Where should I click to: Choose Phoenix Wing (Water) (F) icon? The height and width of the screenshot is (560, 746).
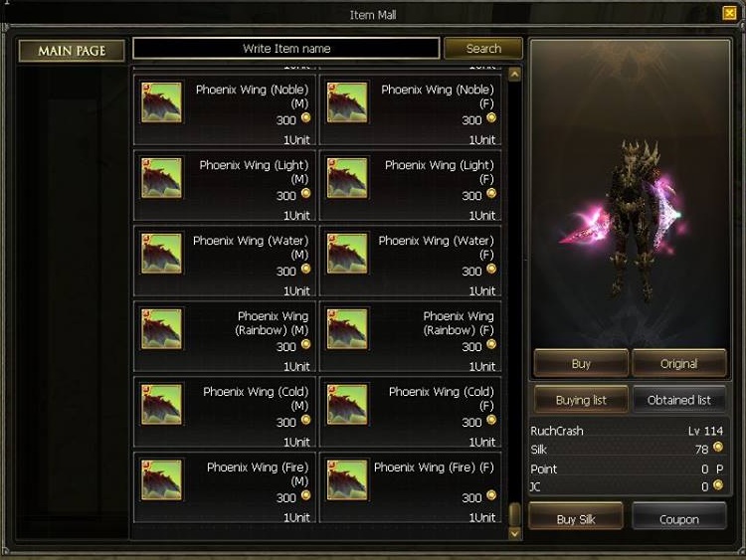pyautogui.click(x=347, y=253)
